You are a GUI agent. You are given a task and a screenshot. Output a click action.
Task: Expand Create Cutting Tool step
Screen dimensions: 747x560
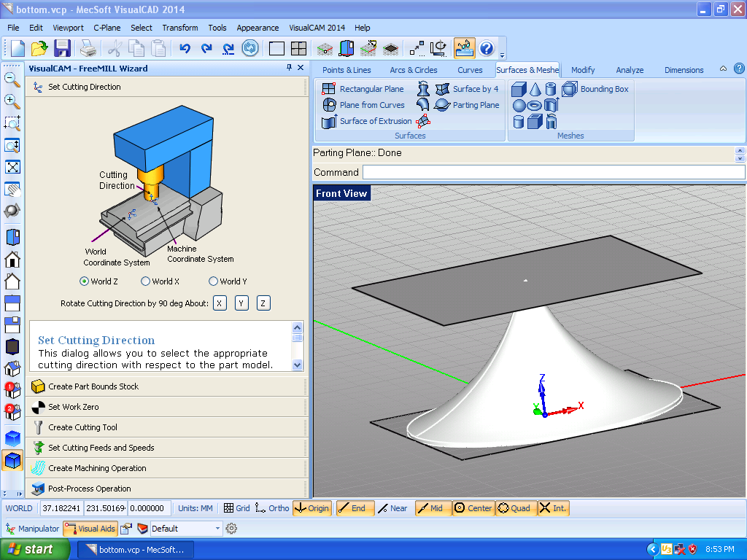(x=167, y=427)
